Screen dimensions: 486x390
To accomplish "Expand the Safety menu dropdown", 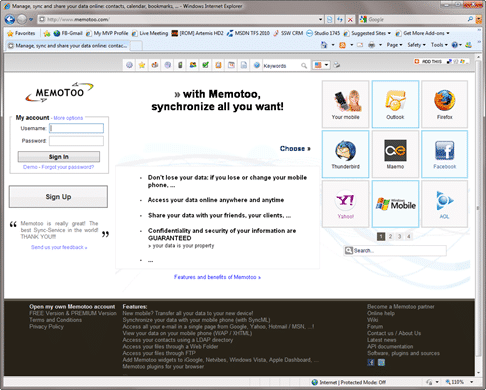I will 416,45.
